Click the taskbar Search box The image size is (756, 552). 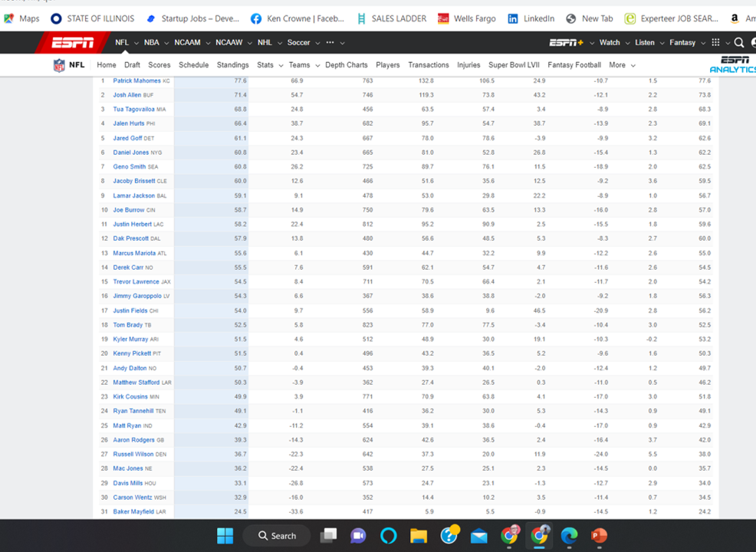277,536
